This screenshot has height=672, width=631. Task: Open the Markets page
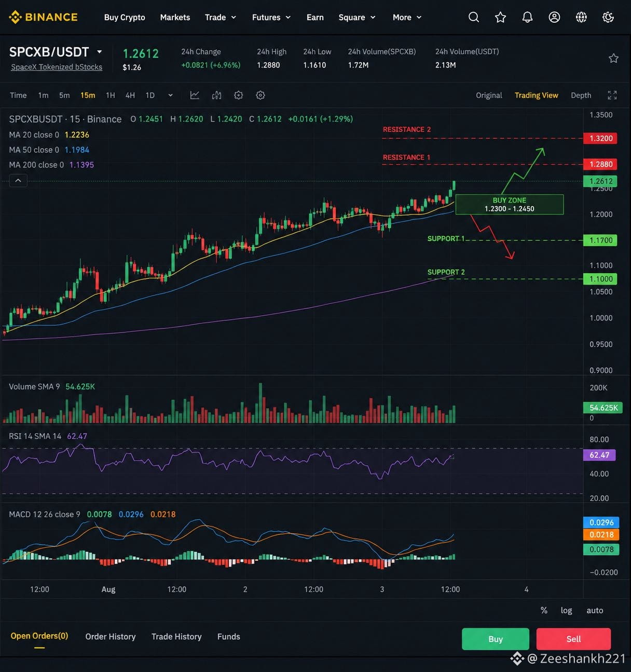[x=175, y=17]
